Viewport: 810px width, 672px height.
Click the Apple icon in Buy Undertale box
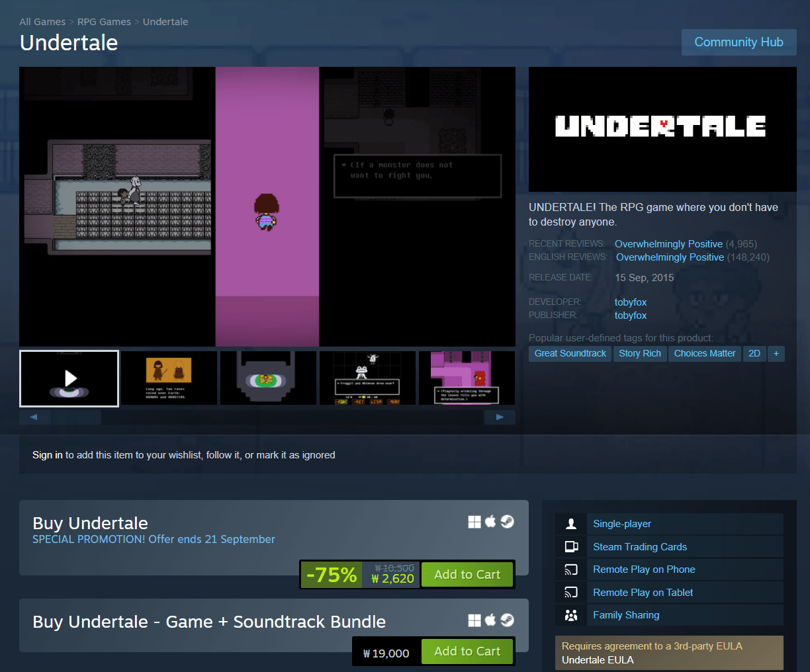tap(490, 521)
